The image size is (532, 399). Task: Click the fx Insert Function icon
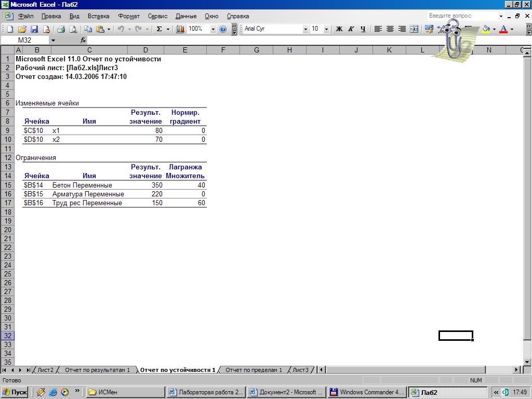click(x=83, y=41)
